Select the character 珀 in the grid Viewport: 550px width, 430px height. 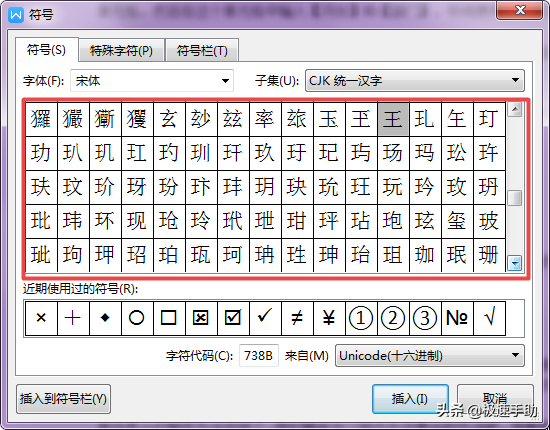(x=169, y=255)
